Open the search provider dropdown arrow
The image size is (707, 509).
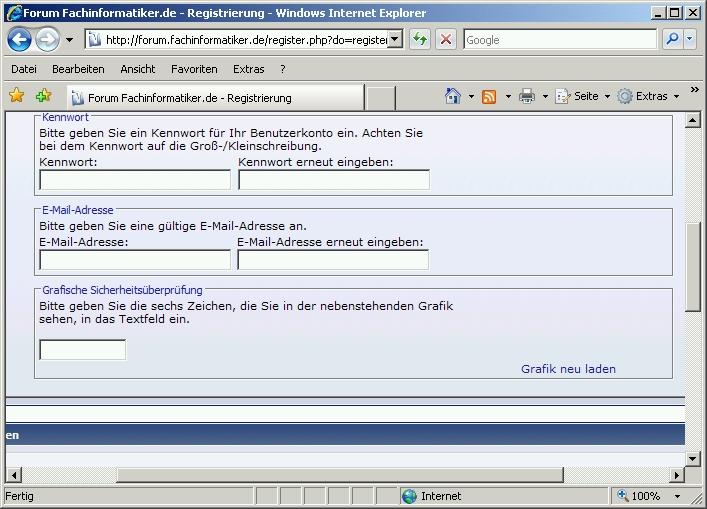[690, 40]
